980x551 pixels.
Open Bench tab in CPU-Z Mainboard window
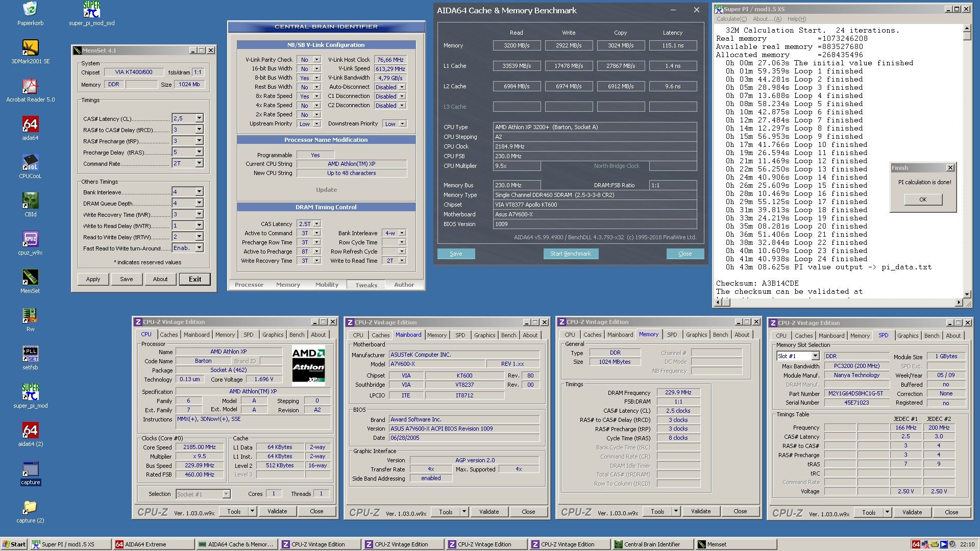coord(508,335)
